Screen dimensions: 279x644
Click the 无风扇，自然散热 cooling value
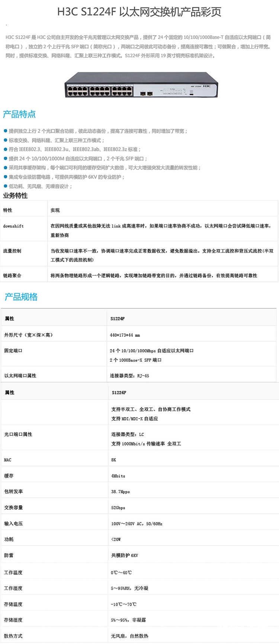(x=129, y=636)
